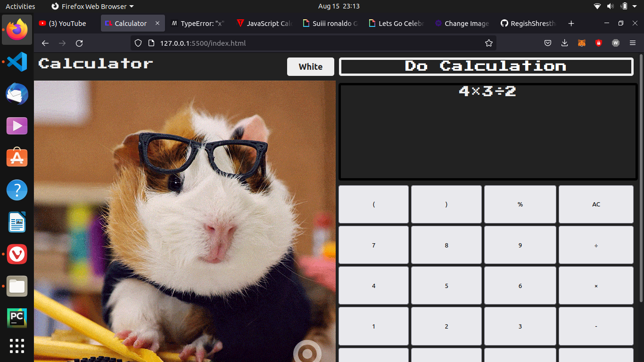Launch PyCharm from the dock
Viewport: 644px width, 362px height.
(17, 318)
